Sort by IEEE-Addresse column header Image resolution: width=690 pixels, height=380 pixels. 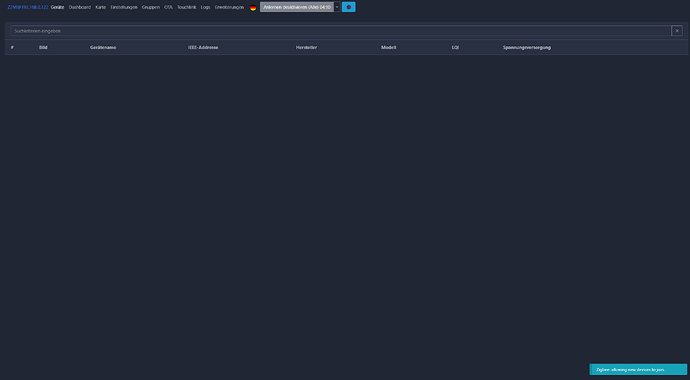coord(203,48)
